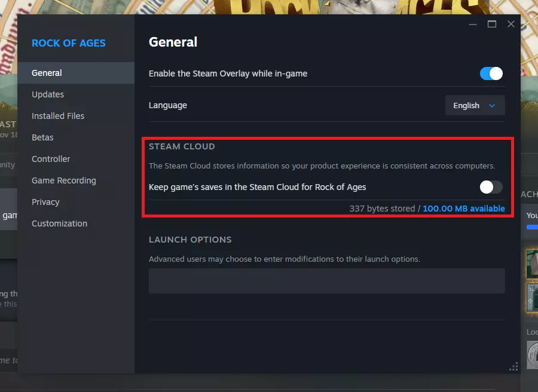538x392 pixels.
Task: Click the 100.00 MB available link
Action: point(464,209)
